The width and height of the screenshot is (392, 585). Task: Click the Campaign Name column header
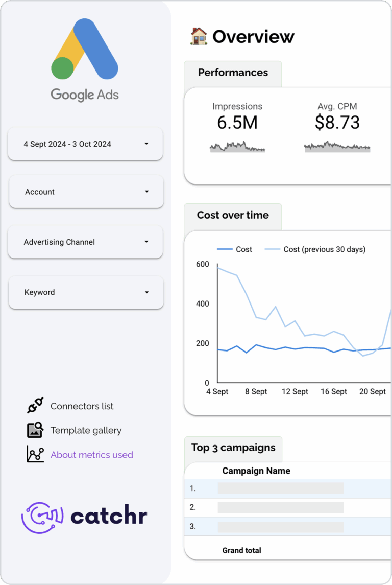(256, 471)
